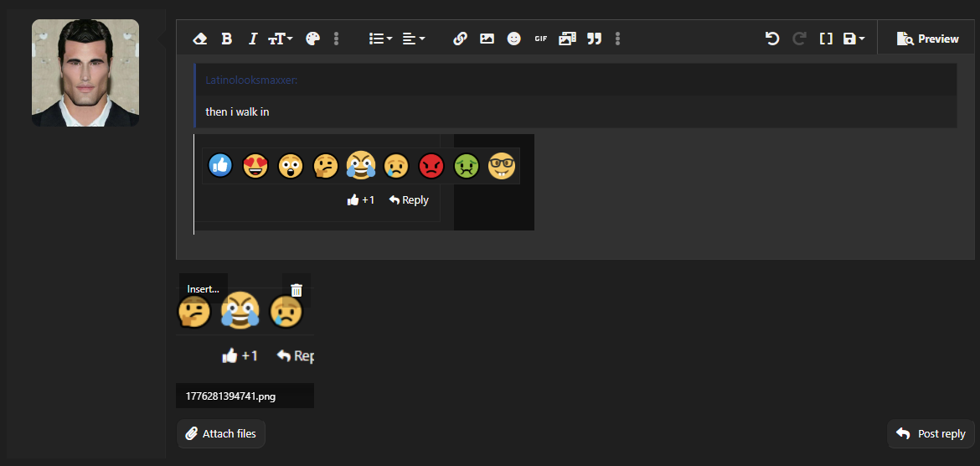Open the text alignment dropdown

(413, 39)
